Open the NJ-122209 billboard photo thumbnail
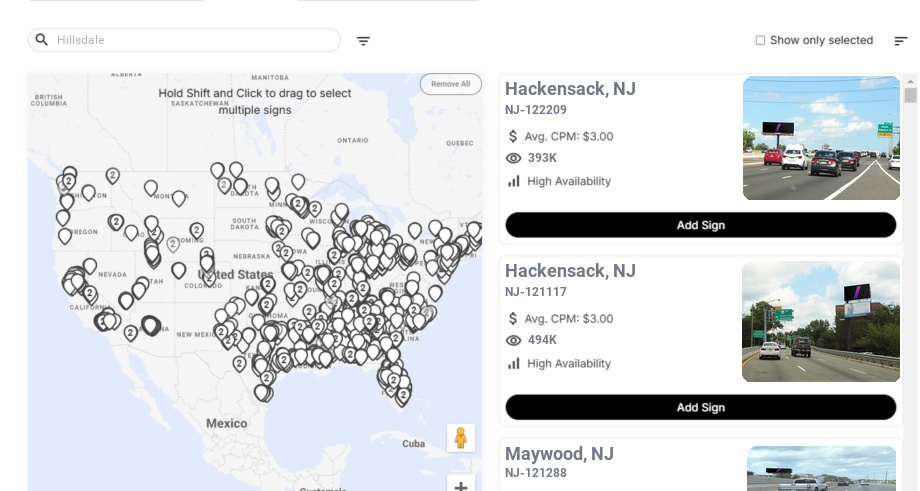The height and width of the screenshot is (491, 920). coord(821,139)
